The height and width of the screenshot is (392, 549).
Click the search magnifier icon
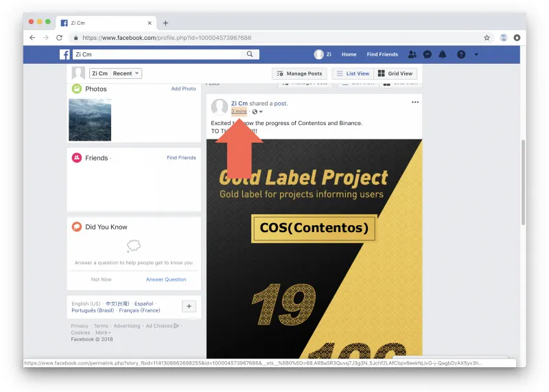pos(250,54)
